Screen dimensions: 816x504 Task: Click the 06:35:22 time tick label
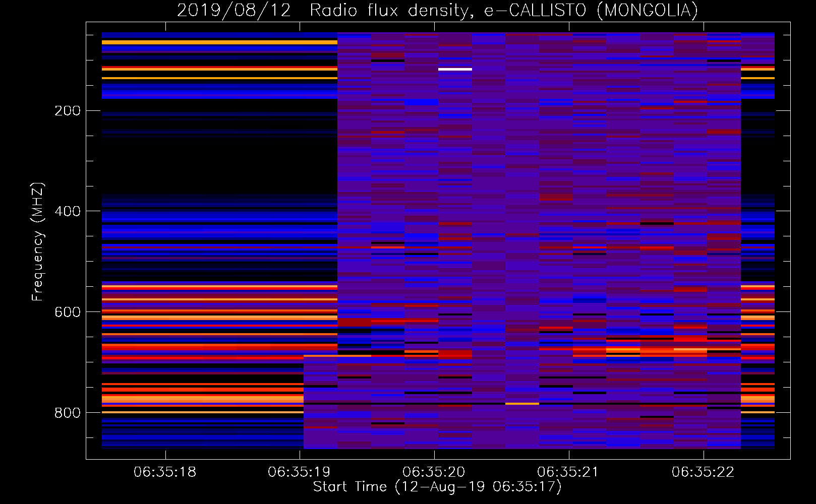click(703, 472)
